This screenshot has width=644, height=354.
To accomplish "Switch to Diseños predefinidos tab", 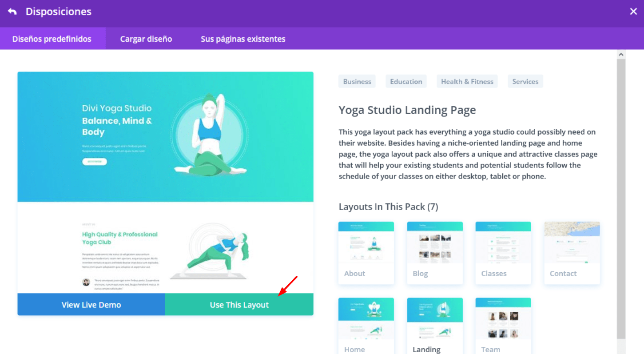I will pos(52,39).
